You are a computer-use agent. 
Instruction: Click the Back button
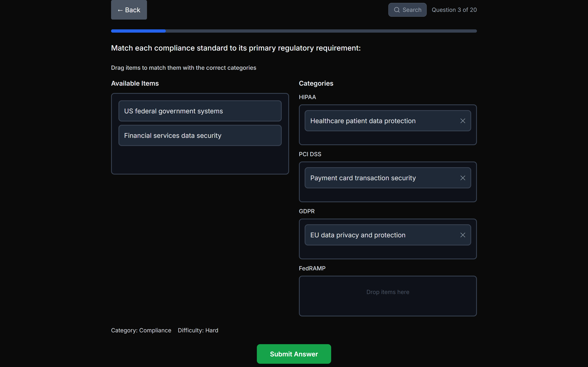129,10
